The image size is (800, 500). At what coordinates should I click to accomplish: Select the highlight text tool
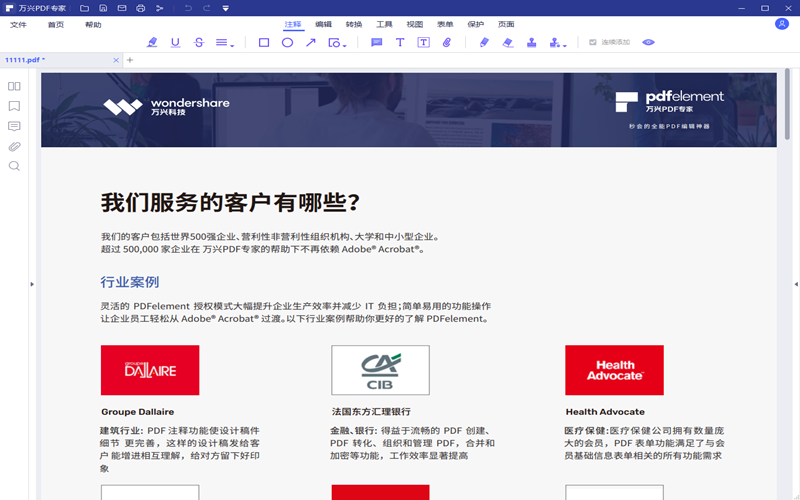click(x=152, y=43)
